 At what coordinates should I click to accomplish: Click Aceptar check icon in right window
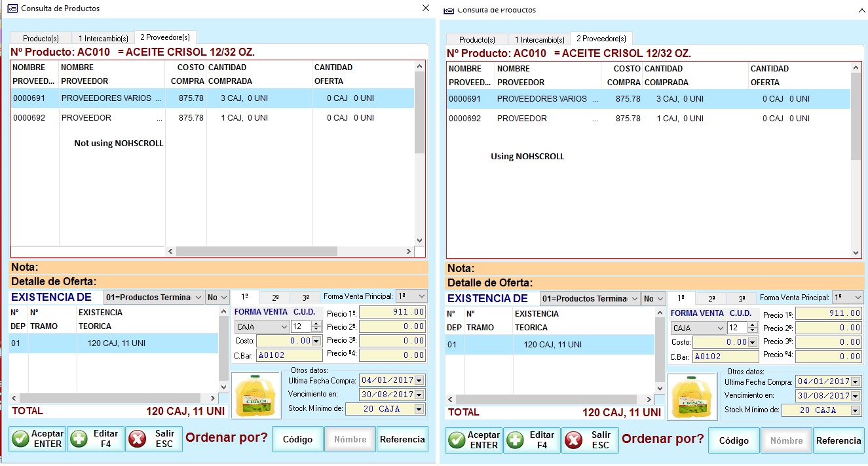pos(457,440)
